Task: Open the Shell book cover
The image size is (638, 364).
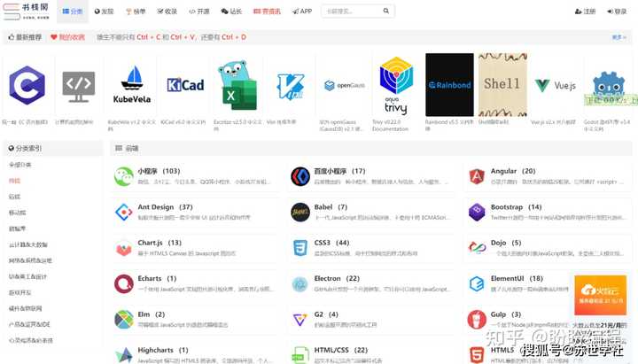Action: coord(502,85)
